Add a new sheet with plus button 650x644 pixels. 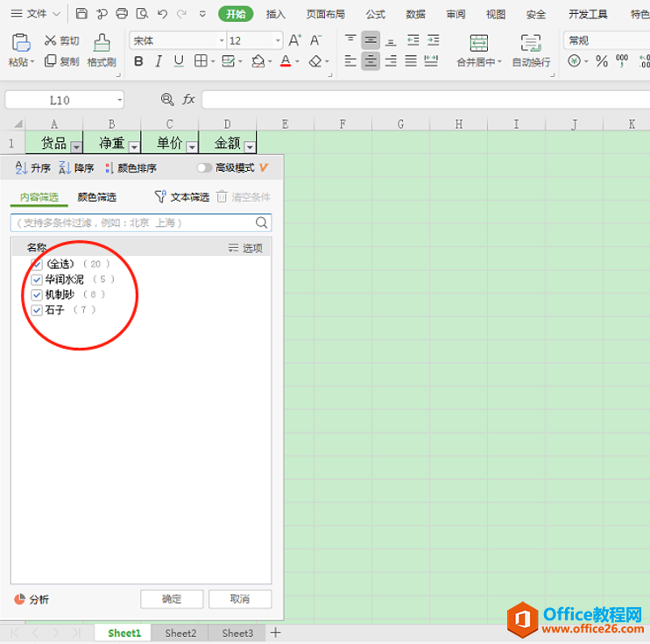coord(276,633)
